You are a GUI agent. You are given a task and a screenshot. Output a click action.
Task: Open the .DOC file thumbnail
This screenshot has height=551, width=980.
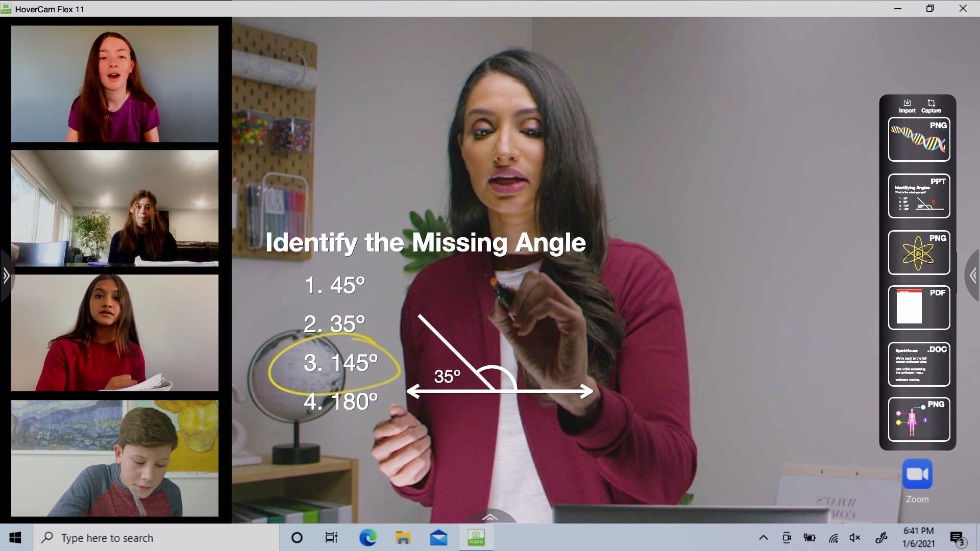pos(919,364)
